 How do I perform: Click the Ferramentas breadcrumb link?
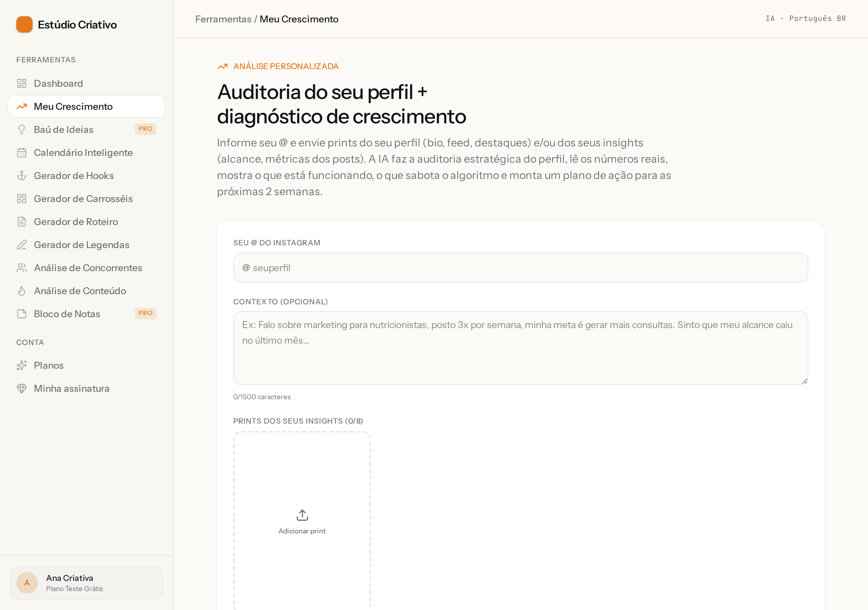tap(223, 19)
